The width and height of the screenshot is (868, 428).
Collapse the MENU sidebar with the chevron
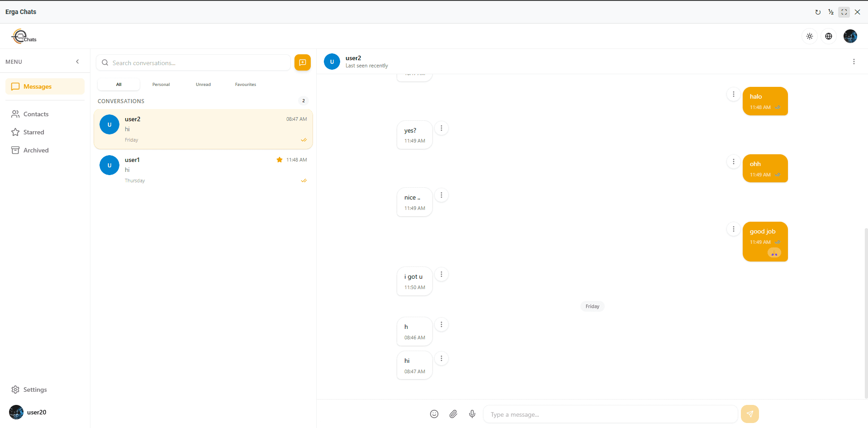point(77,62)
